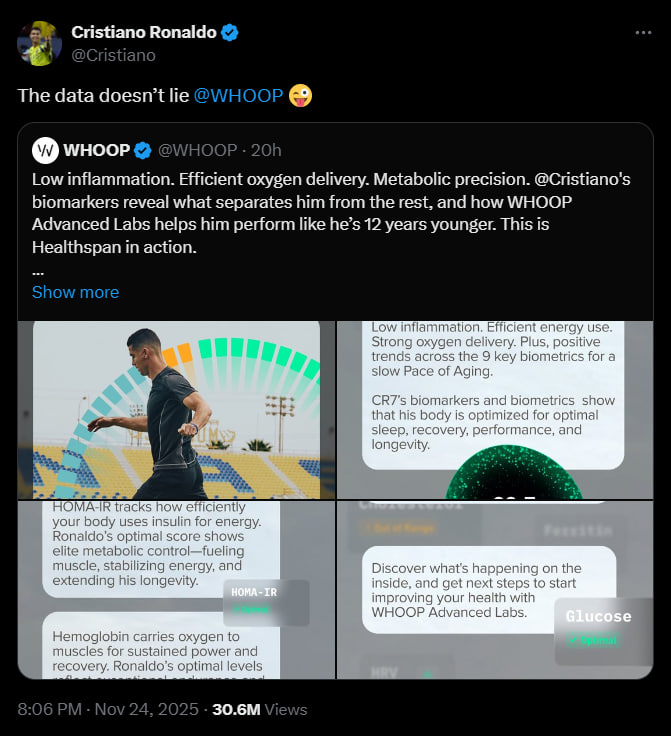This screenshot has height=736, width=671.
Task: Click the @WHOOP handle in quoted post header
Action: (197, 150)
